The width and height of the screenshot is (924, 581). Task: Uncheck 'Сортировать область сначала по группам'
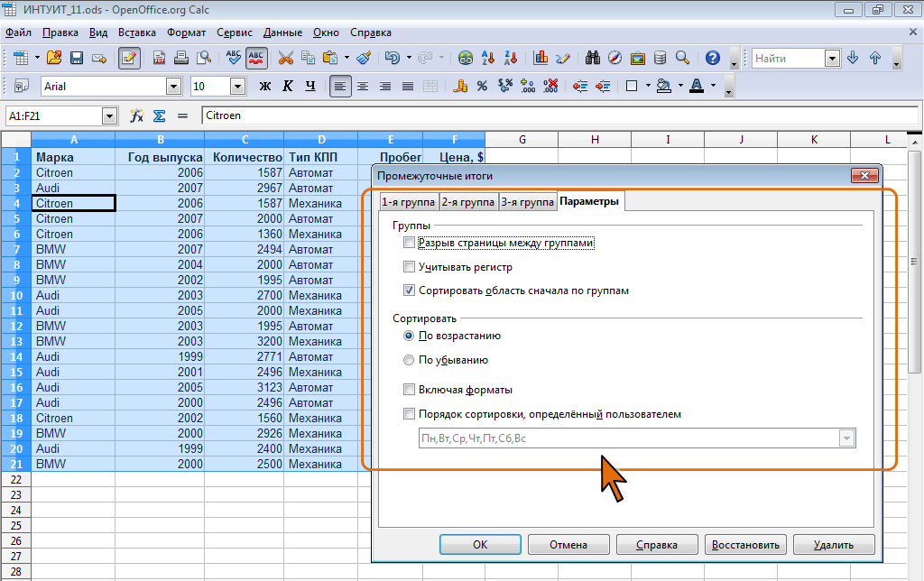point(409,290)
